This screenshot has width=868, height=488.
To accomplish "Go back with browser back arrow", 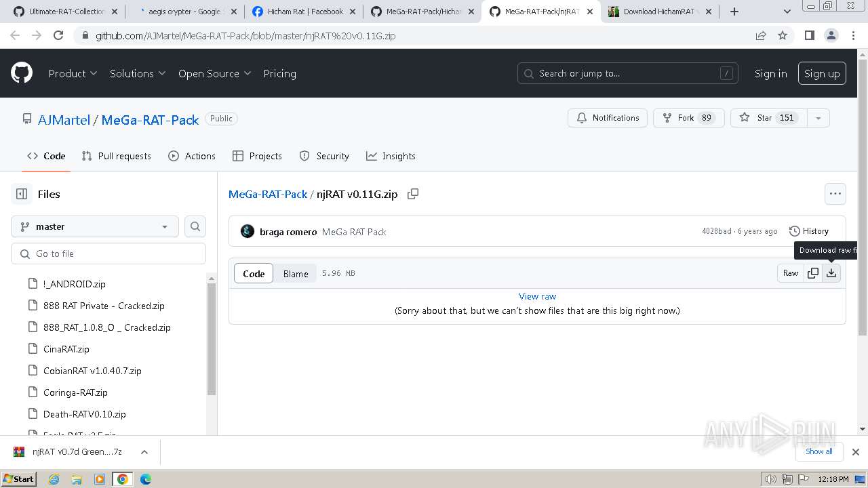I will [x=15, y=35].
